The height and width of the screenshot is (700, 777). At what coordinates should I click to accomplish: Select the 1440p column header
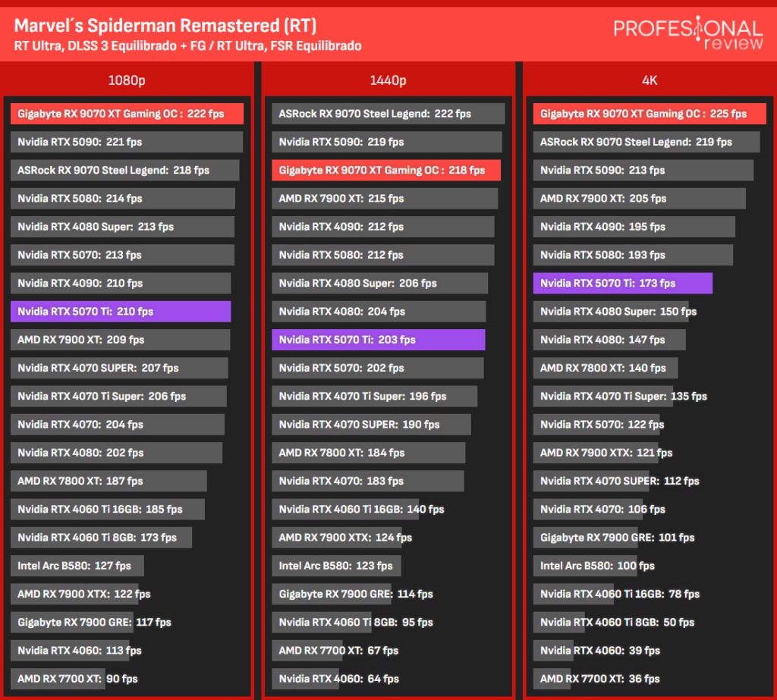pyautogui.click(x=388, y=80)
